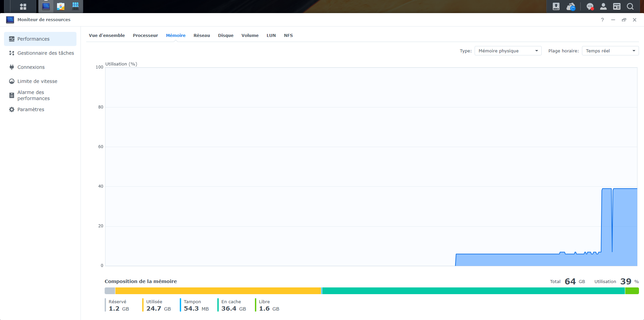Click the "Total 64 GB" value
The width and height of the screenshot is (644, 320).
pyautogui.click(x=568, y=281)
